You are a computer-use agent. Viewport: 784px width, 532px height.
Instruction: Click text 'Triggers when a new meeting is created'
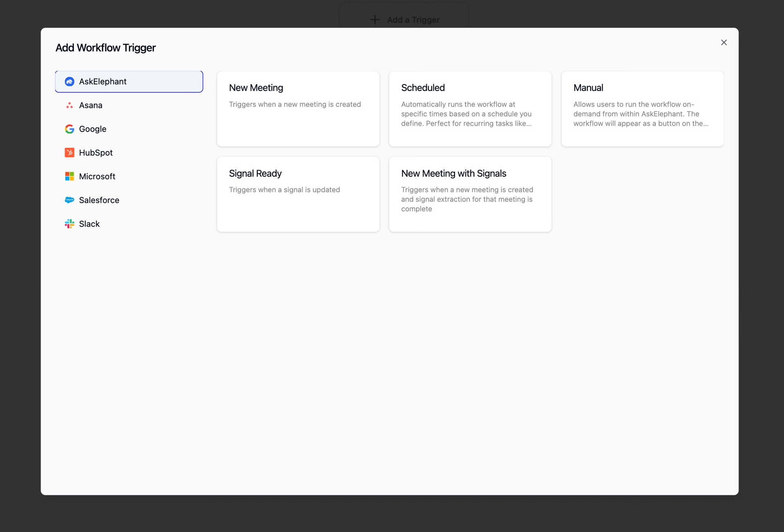[295, 104]
